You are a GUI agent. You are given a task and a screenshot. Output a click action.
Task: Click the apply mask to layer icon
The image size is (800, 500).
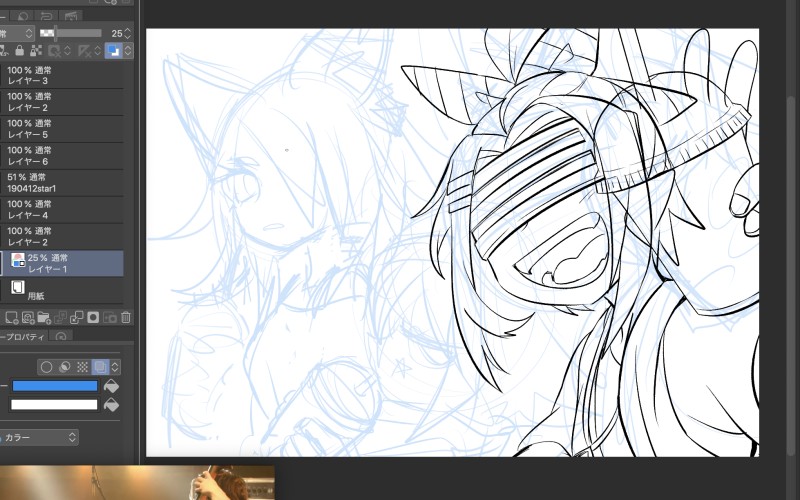click(110, 318)
